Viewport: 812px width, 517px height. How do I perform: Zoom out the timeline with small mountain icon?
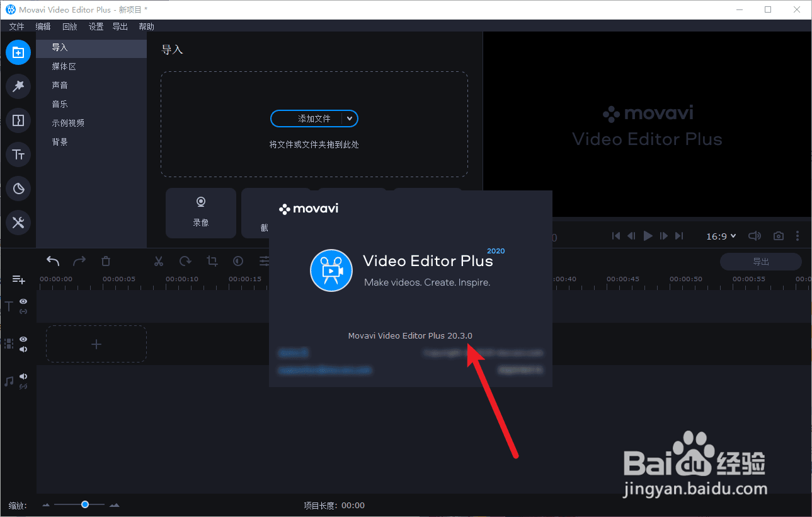pos(46,505)
